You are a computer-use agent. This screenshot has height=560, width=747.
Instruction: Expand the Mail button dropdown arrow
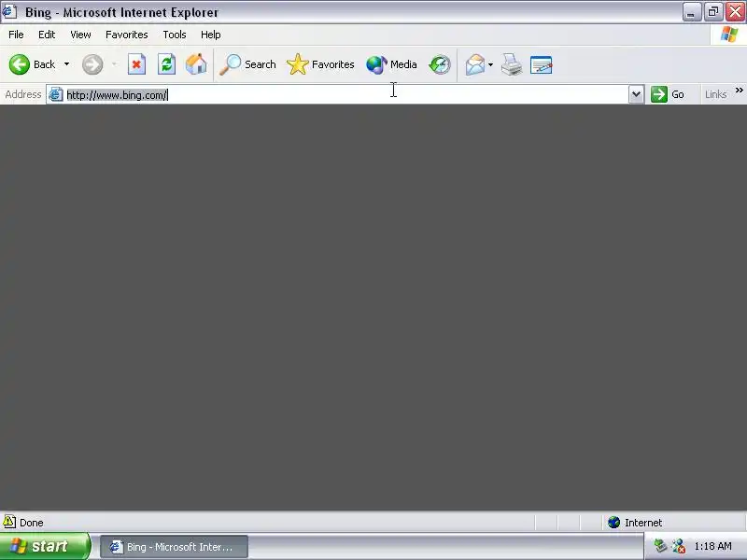point(491,64)
